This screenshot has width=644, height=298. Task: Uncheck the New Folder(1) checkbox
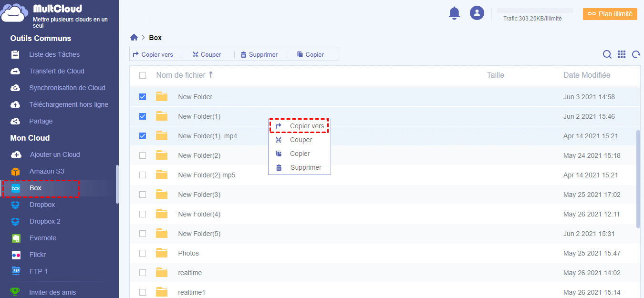[143, 116]
